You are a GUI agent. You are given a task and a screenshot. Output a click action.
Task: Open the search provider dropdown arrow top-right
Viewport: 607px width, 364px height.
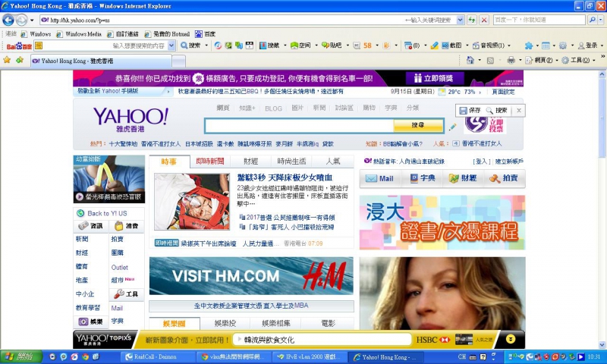[x=601, y=20]
